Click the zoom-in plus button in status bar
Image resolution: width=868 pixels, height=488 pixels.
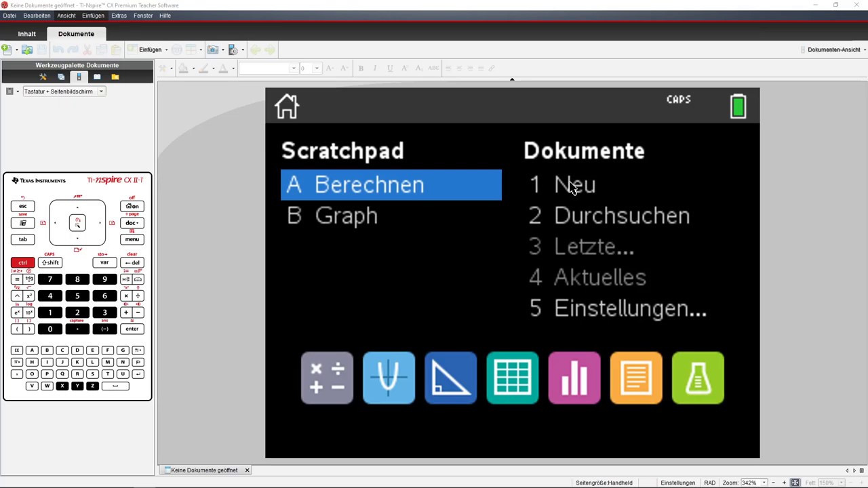tap(785, 483)
